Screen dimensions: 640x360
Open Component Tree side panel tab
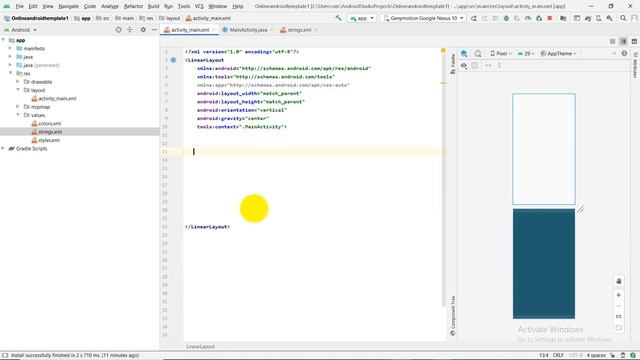[453, 316]
